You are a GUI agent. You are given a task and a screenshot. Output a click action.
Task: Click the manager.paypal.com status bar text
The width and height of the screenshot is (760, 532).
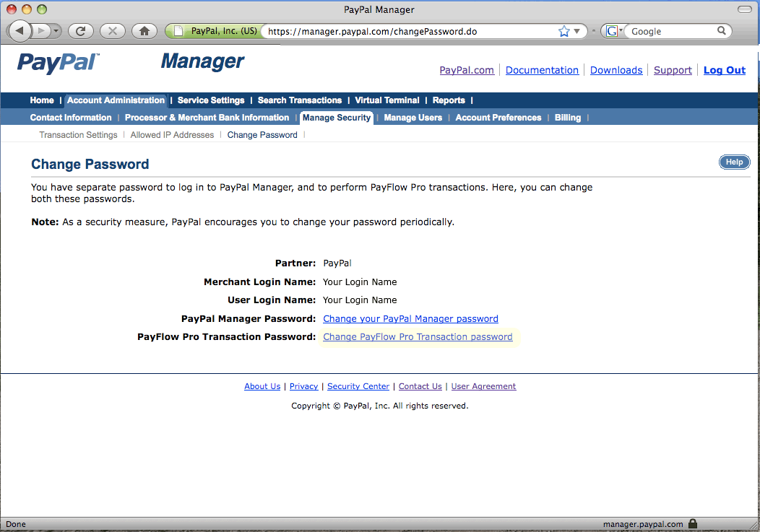coord(643,524)
